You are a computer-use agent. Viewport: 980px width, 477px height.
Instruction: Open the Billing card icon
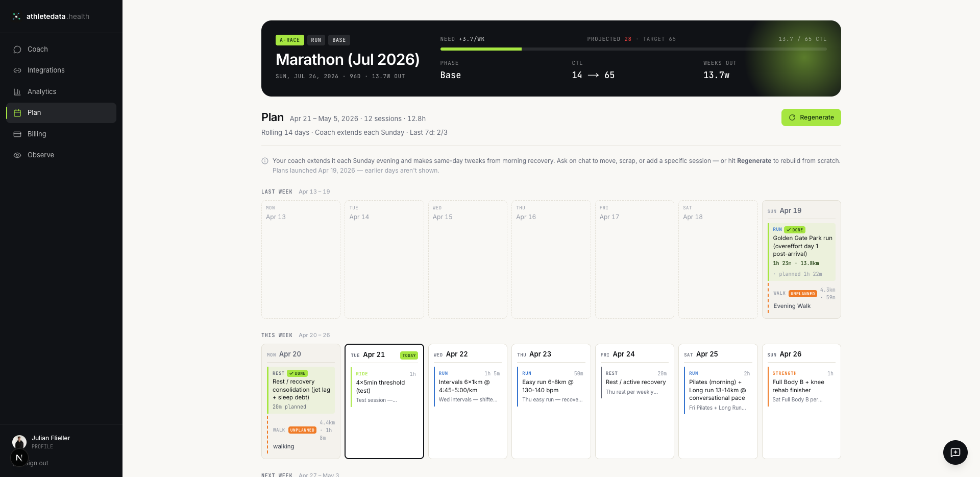pos(17,134)
